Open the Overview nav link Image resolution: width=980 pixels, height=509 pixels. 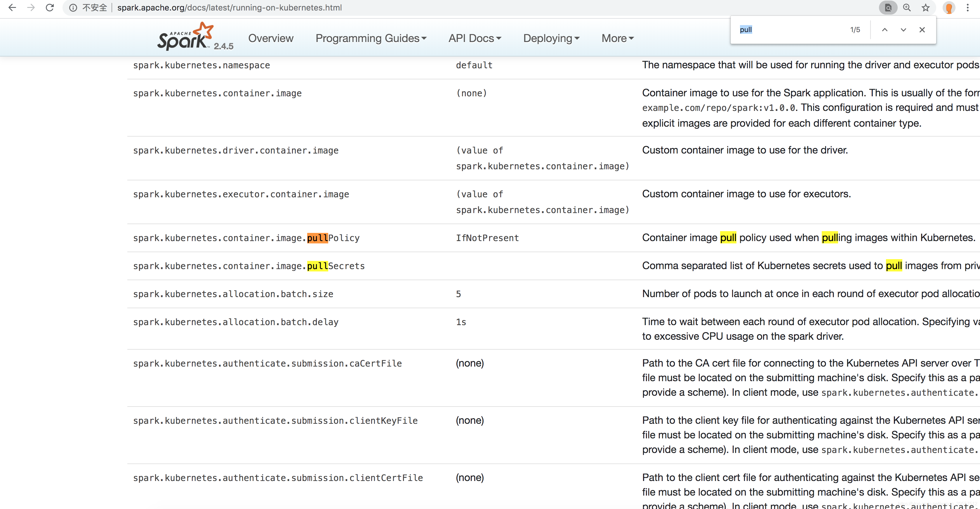coord(271,38)
